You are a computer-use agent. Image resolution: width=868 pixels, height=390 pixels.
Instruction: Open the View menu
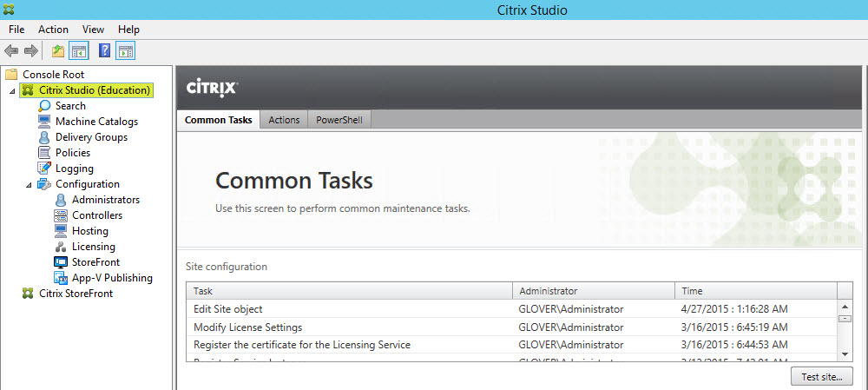coord(93,30)
